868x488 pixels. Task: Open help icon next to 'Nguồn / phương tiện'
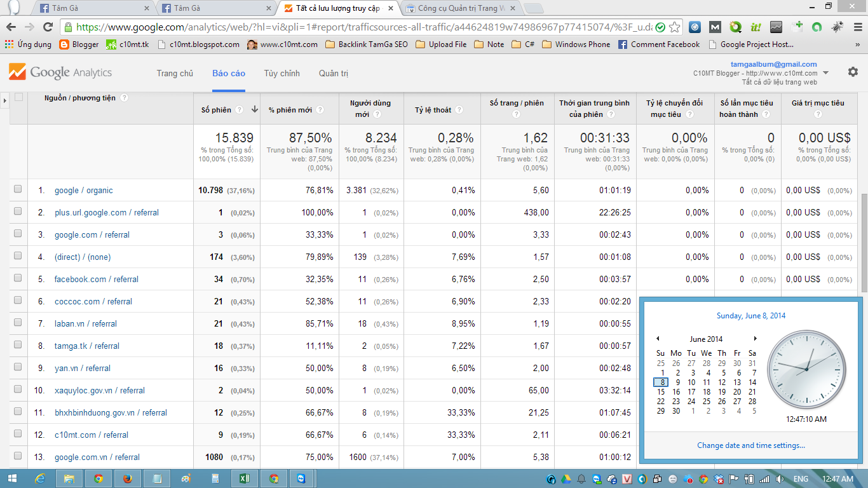point(124,98)
